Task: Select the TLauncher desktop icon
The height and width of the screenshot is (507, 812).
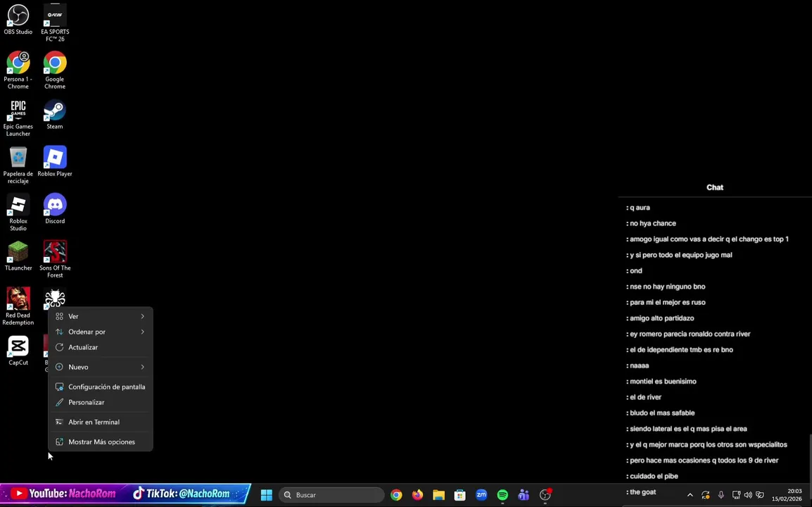Action: point(18,256)
